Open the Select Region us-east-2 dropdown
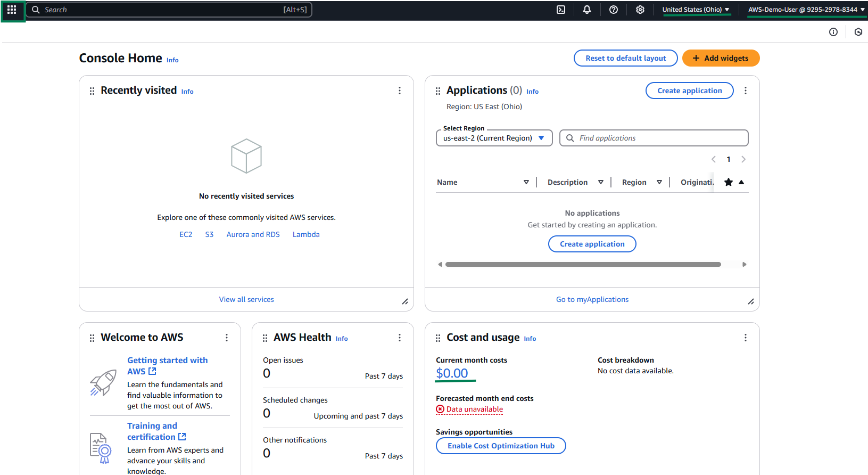Image resolution: width=868 pixels, height=475 pixels. pos(494,138)
